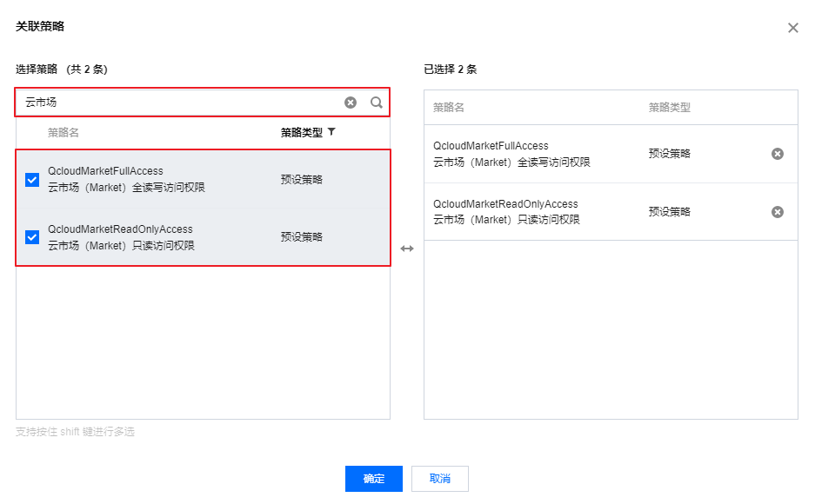Click 预设策略 type of left QcloudMarketReadOnlyAccess row
The height and width of the screenshot is (504, 815).
click(302, 237)
